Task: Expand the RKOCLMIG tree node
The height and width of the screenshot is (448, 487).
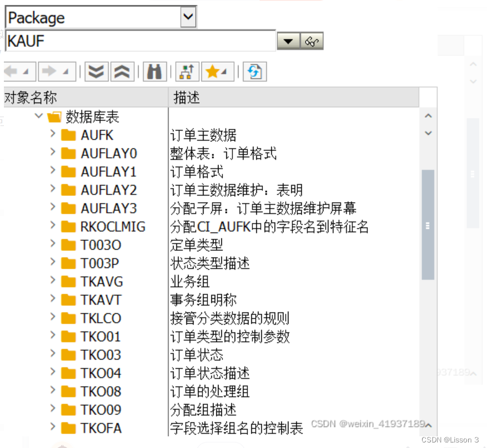Action: [x=52, y=226]
